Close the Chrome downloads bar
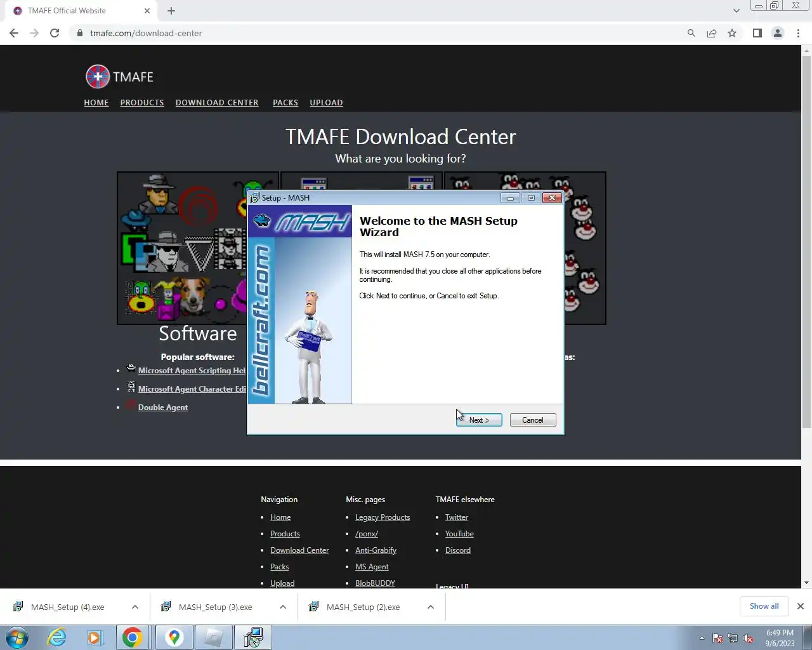Viewport: 812px width, 650px height. tap(801, 606)
